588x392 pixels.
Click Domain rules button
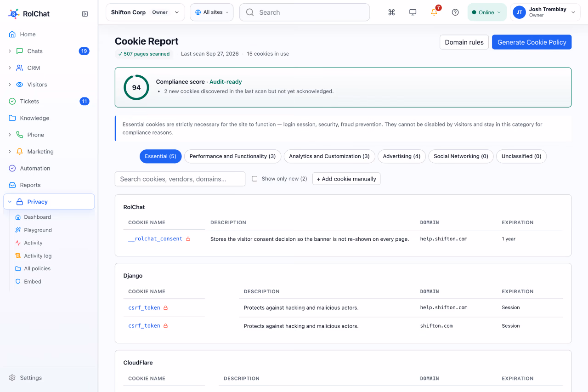click(464, 42)
